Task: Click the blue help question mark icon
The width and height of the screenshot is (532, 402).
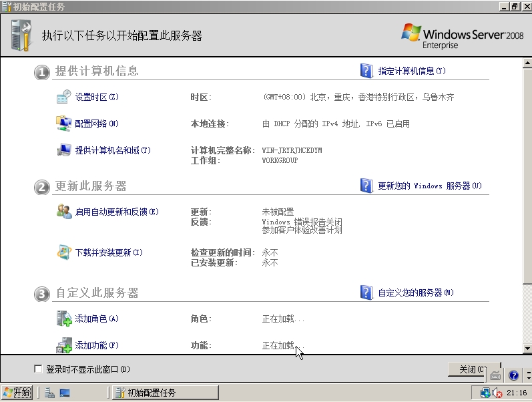Action: coord(514,375)
